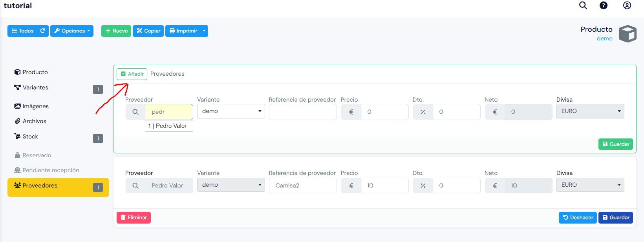Click the search icon next to pedr field
Screen dimensions: 644x242
click(135, 112)
